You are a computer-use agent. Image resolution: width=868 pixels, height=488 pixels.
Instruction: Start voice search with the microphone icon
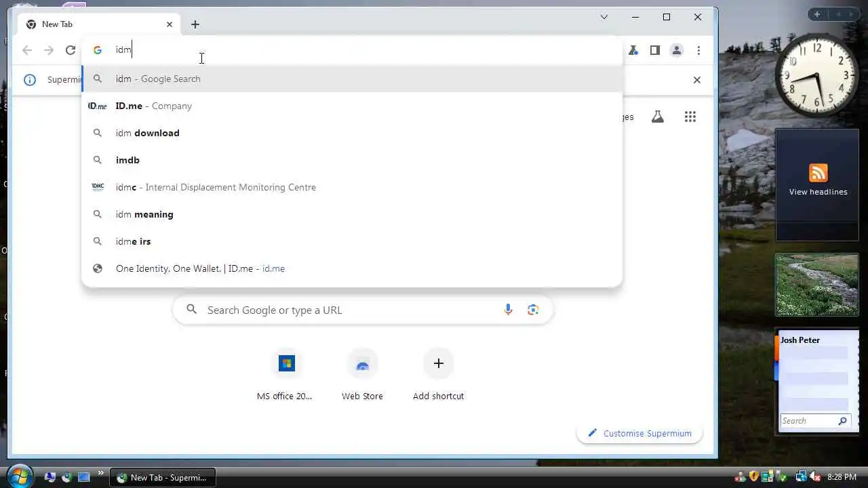(x=508, y=310)
